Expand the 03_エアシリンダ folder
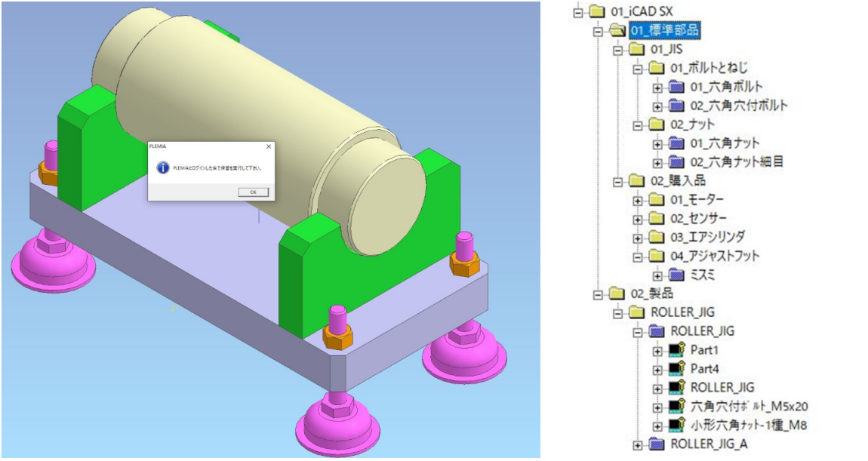Screen dimensions: 868x461 638,238
